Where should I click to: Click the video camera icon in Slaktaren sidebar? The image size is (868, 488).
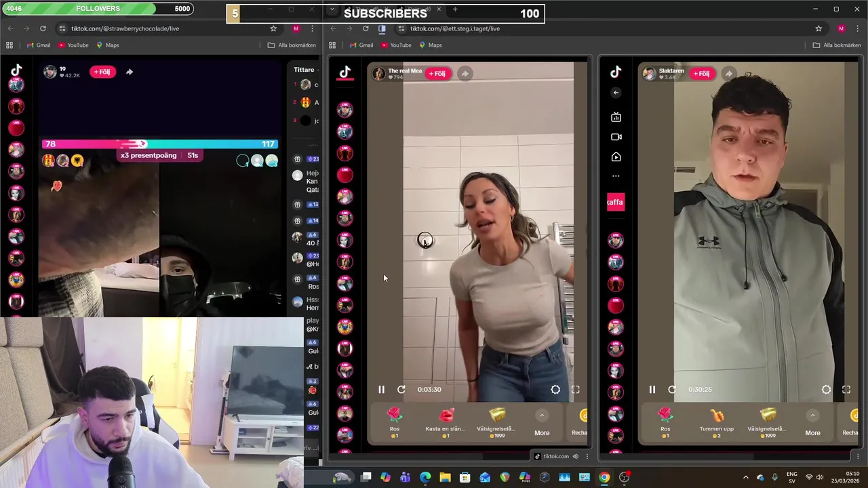pos(616,137)
